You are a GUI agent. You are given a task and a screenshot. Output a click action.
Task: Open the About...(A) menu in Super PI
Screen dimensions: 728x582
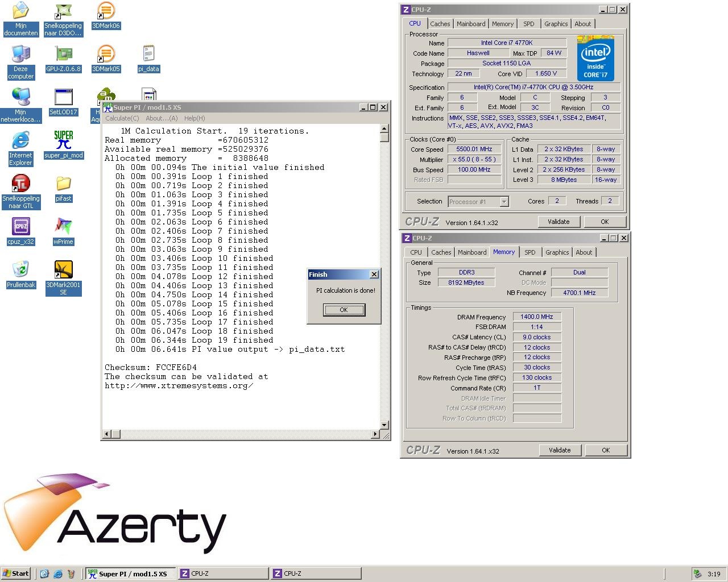click(162, 118)
